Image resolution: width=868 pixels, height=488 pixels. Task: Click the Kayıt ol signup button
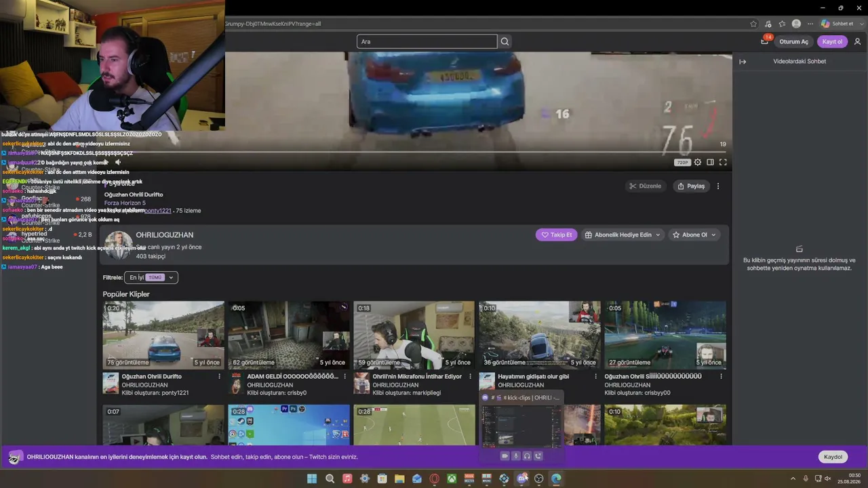click(x=832, y=41)
